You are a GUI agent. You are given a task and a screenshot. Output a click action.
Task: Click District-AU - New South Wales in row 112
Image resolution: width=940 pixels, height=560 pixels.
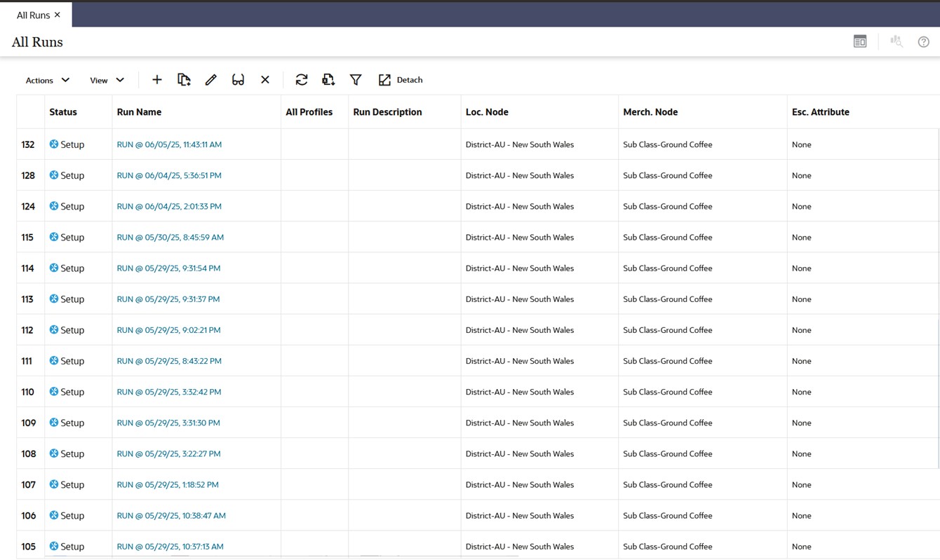pyautogui.click(x=520, y=329)
